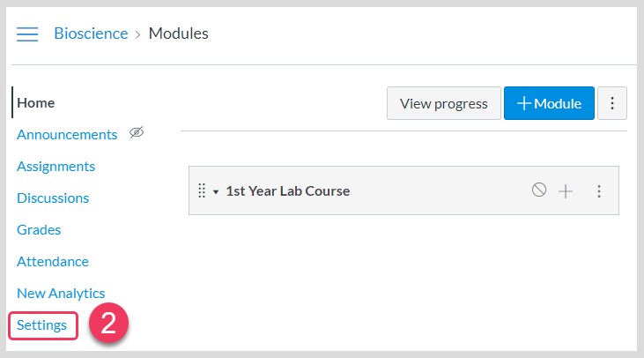Open Announcements in the course menu

(x=67, y=134)
